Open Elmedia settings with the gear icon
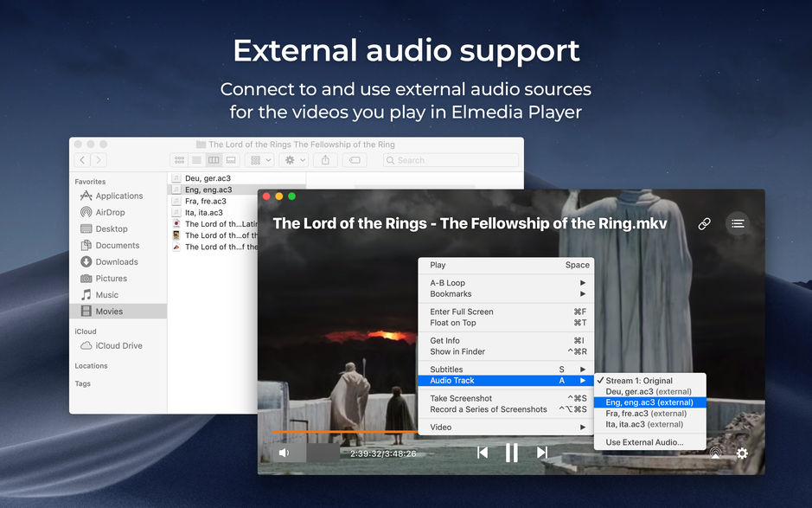 (x=742, y=453)
